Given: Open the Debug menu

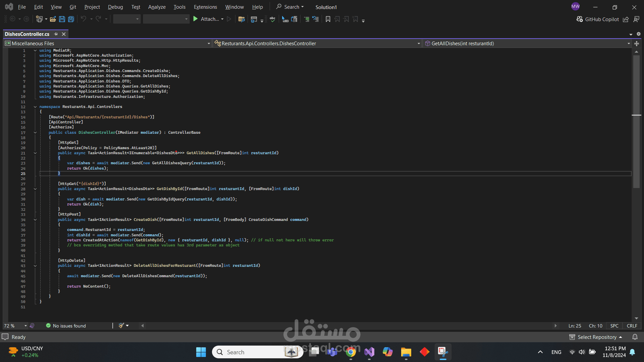Looking at the screenshot, I should point(115,7).
